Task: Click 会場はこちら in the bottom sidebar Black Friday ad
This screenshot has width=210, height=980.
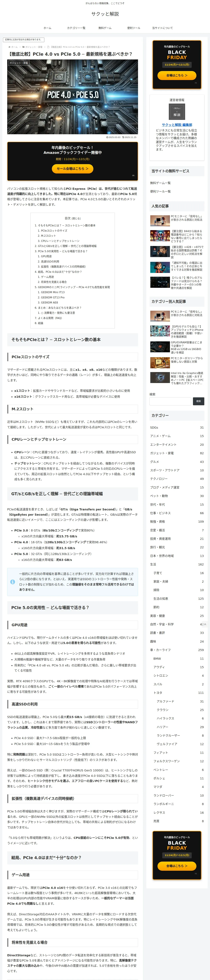Action: point(177,866)
